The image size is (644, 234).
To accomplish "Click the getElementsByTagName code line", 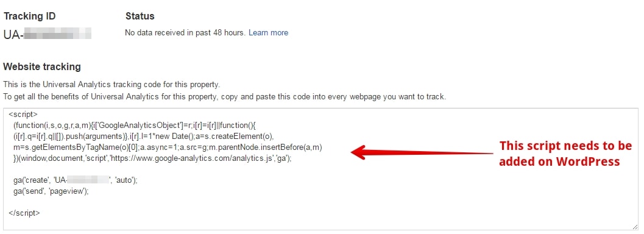I will [x=168, y=147].
